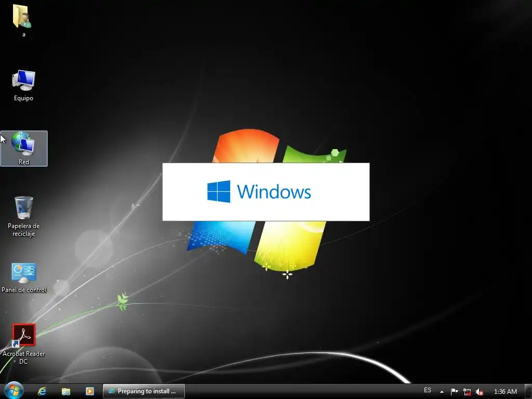Launch Internet Explorer from the taskbar
This screenshot has height=399, width=532.
tap(42, 391)
